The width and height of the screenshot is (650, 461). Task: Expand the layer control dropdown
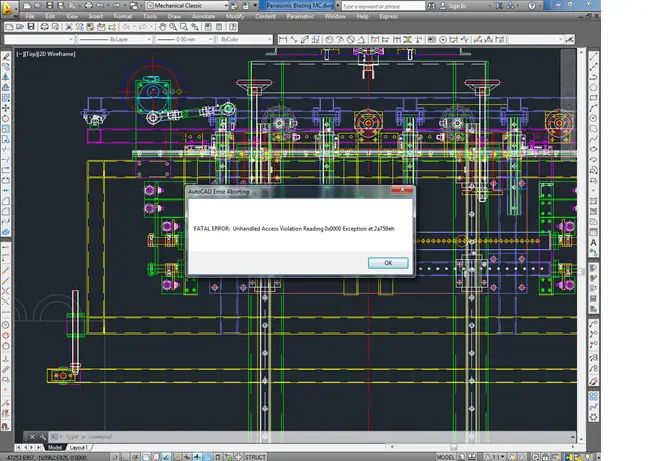point(71,39)
